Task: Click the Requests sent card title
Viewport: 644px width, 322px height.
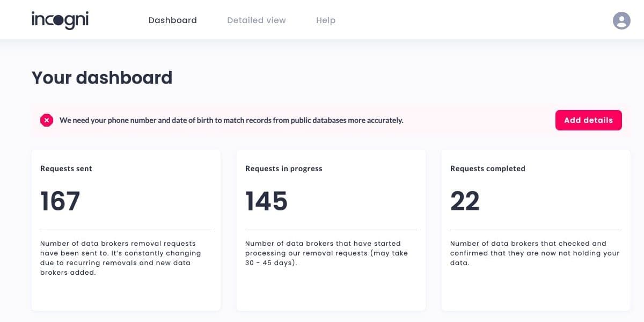Action: click(x=66, y=169)
